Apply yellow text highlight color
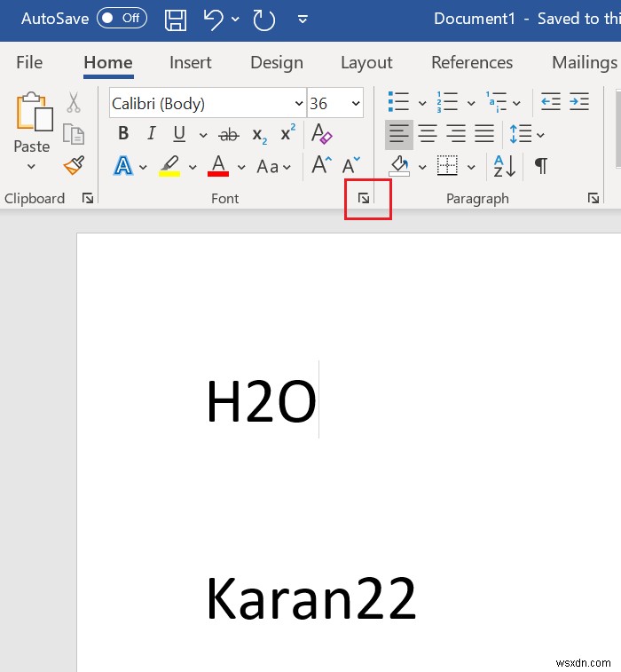This screenshot has width=621, height=672. coord(169,166)
